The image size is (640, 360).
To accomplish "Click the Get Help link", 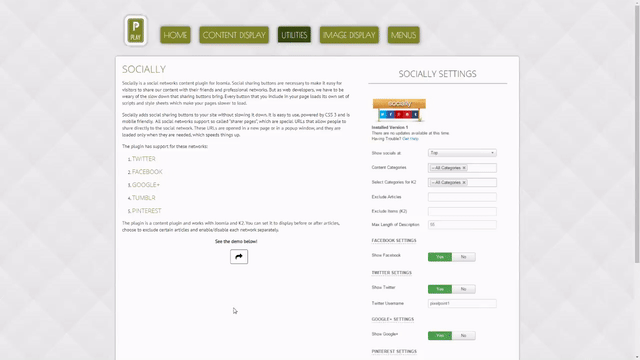I will (410, 139).
